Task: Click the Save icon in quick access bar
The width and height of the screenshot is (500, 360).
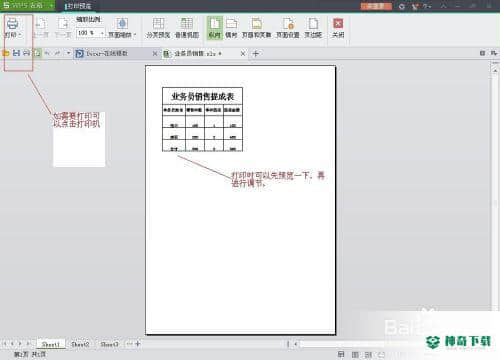Action: pyautogui.click(x=16, y=53)
